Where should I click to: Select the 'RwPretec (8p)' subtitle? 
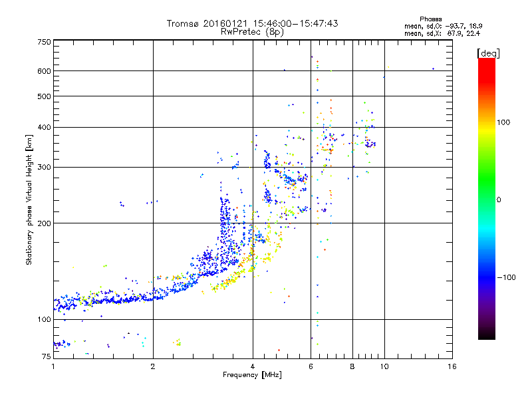[252, 32]
